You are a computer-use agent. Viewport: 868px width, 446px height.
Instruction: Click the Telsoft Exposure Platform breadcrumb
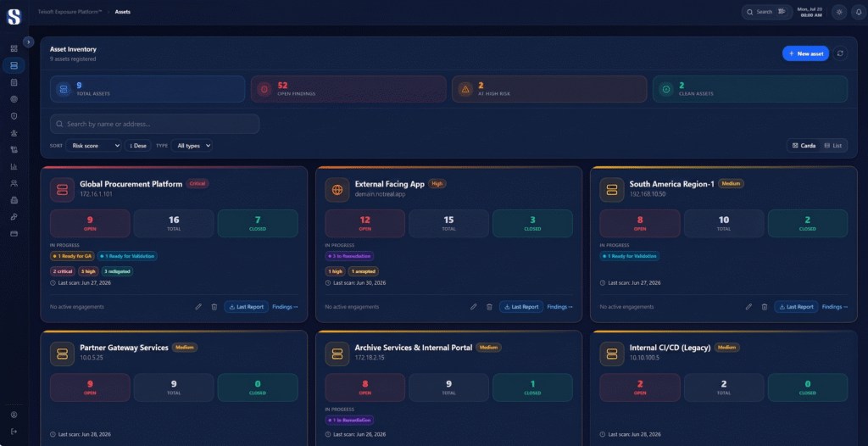(70, 12)
